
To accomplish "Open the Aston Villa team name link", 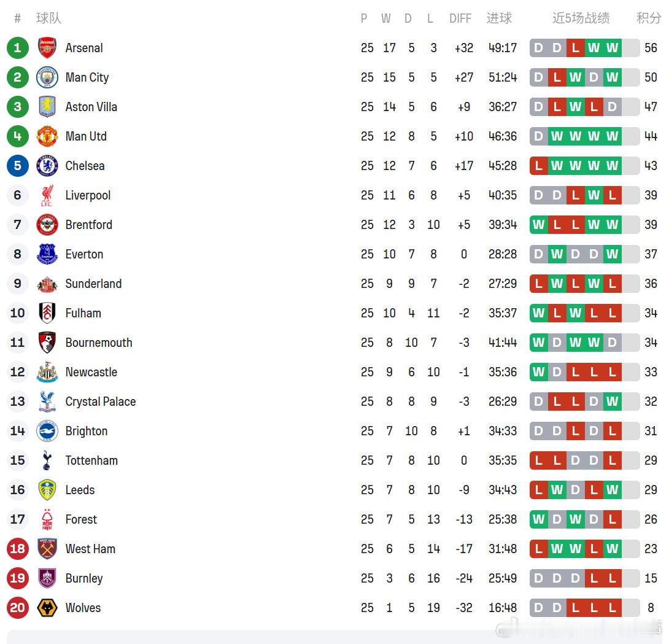I will 91,107.
